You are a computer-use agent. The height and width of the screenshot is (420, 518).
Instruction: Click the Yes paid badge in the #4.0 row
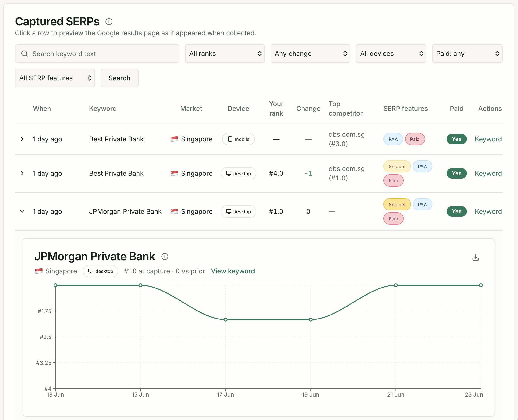[456, 173]
